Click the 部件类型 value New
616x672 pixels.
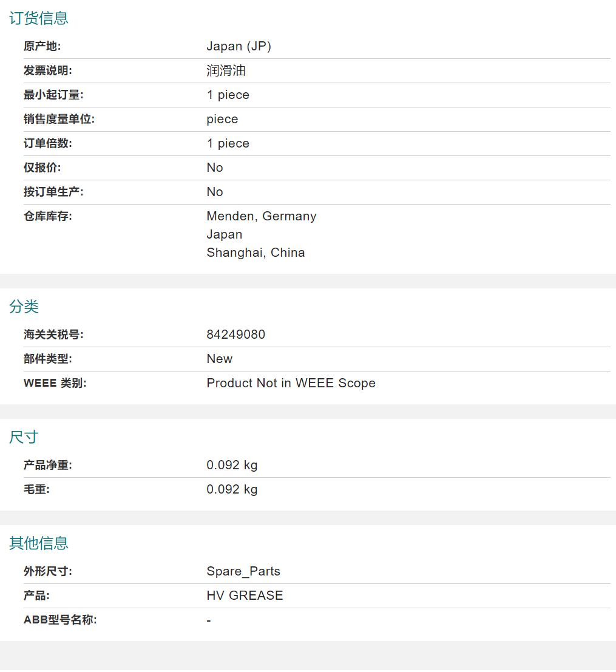coord(219,359)
